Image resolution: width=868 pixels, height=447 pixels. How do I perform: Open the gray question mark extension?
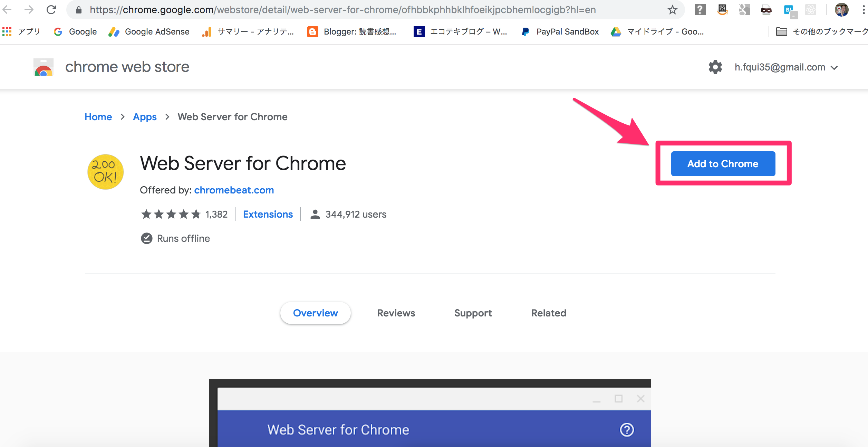[x=700, y=10]
